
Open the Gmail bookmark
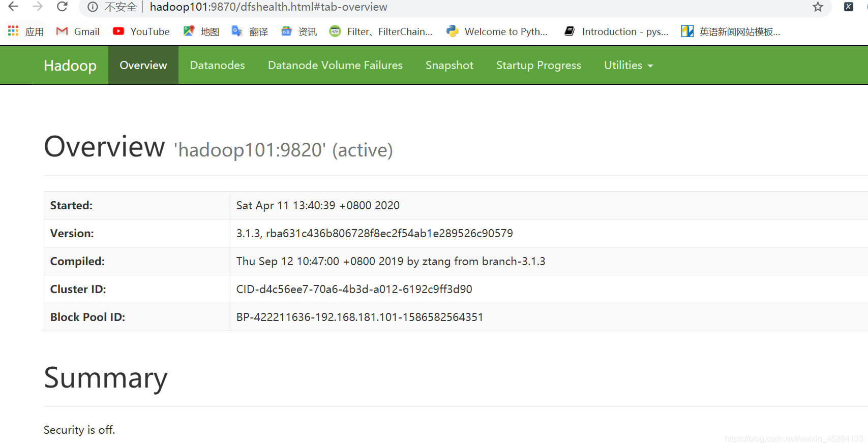pyautogui.click(x=78, y=31)
